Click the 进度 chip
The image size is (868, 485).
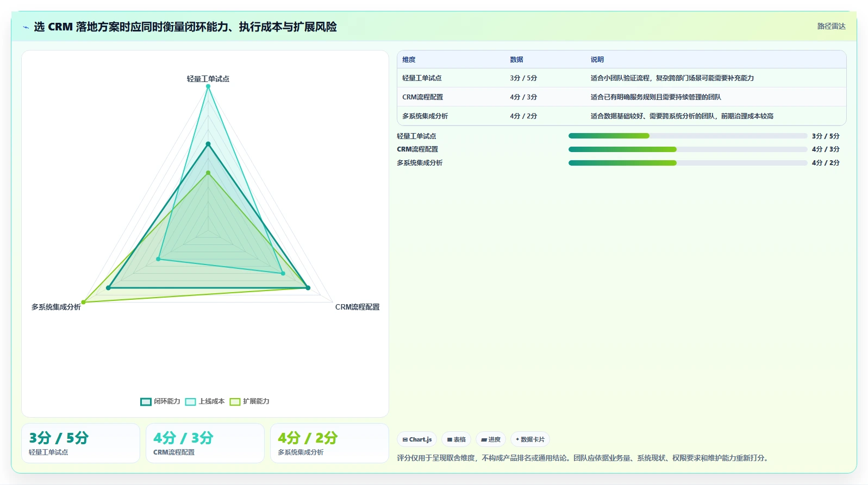pos(491,439)
